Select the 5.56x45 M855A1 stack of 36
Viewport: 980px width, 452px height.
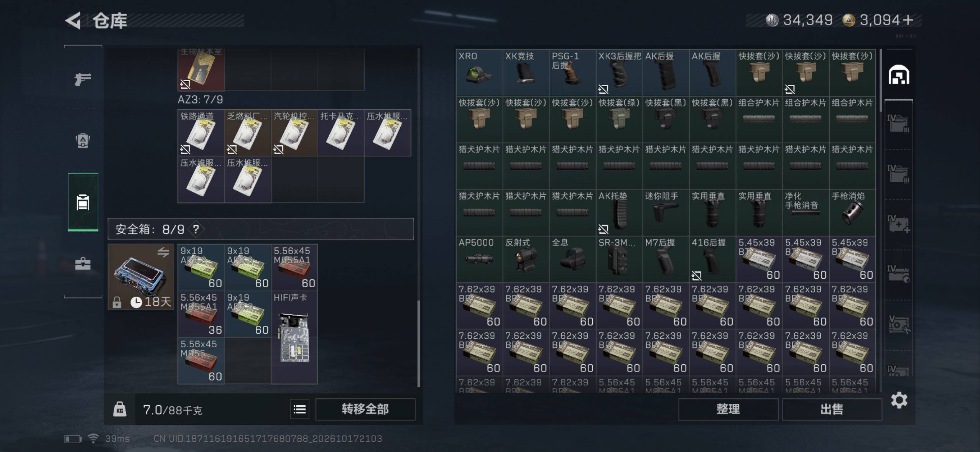click(201, 314)
